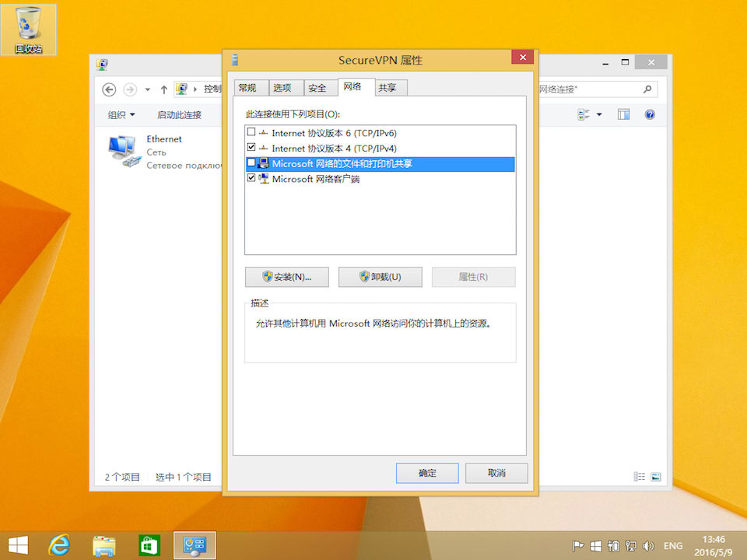Viewport: 747px width, 560px height.
Task: Toggle the preview pane icon
Action: pos(623,114)
